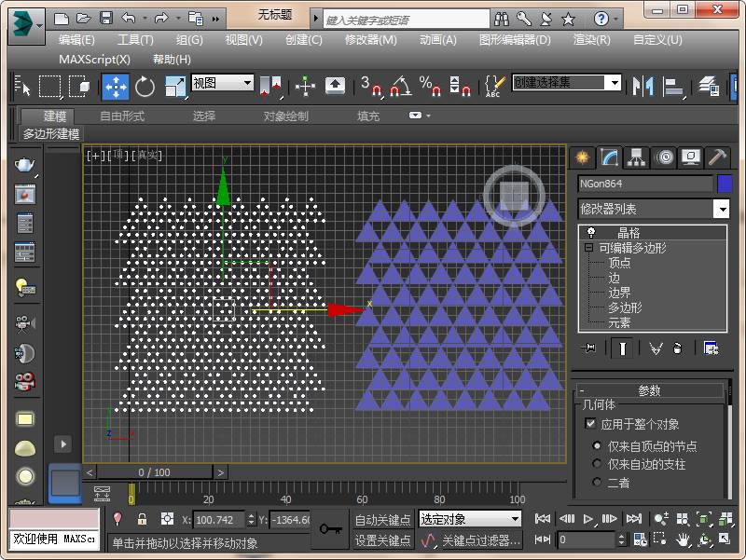The image size is (746, 560).
Task: Click the blue object color swatch
Action: (725, 184)
